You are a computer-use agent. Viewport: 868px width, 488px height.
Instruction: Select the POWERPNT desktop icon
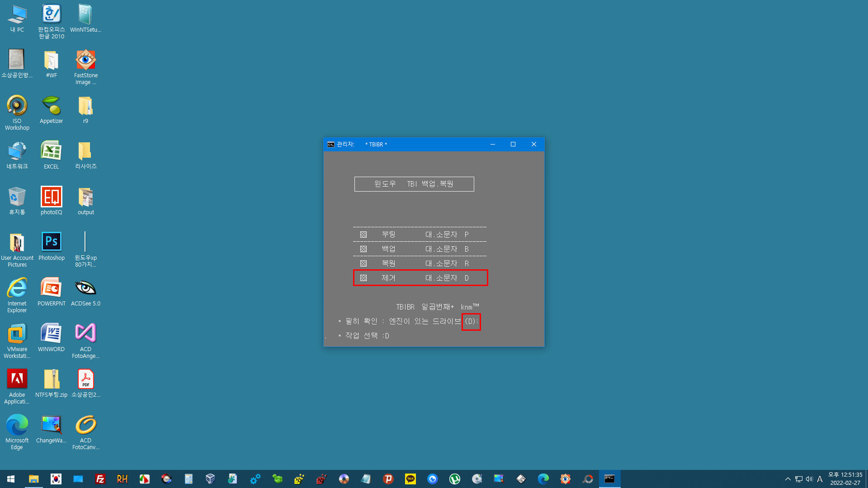tap(52, 292)
